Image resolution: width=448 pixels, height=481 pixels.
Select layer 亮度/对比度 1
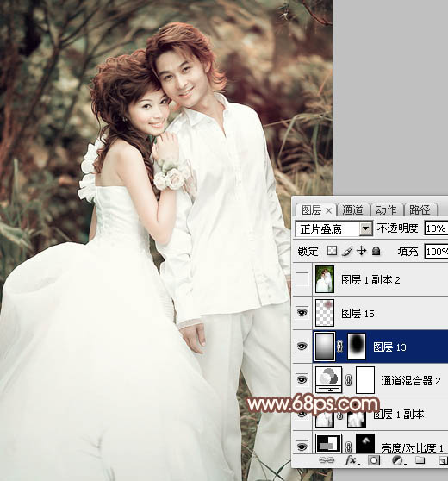click(x=370, y=442)
